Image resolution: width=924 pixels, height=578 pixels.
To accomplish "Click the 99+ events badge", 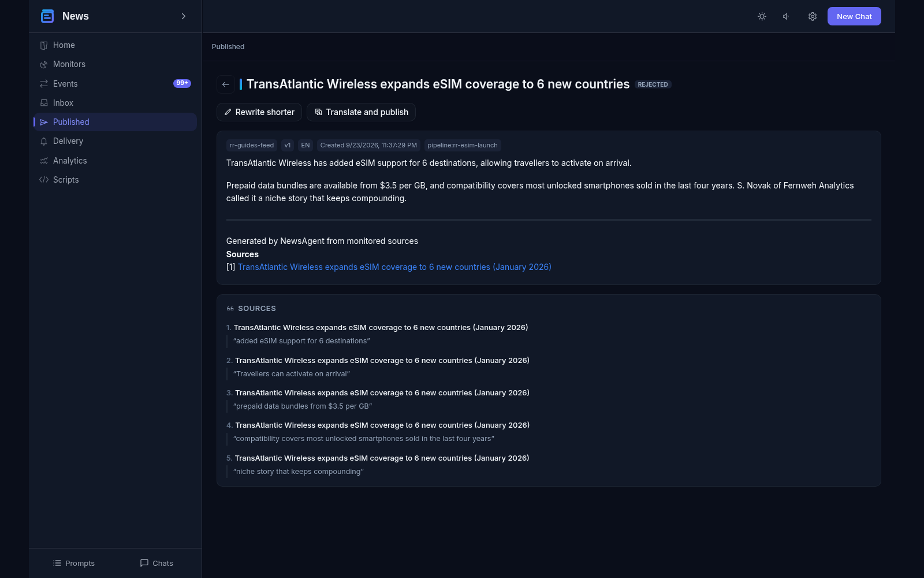I will [x=182, y=83].
